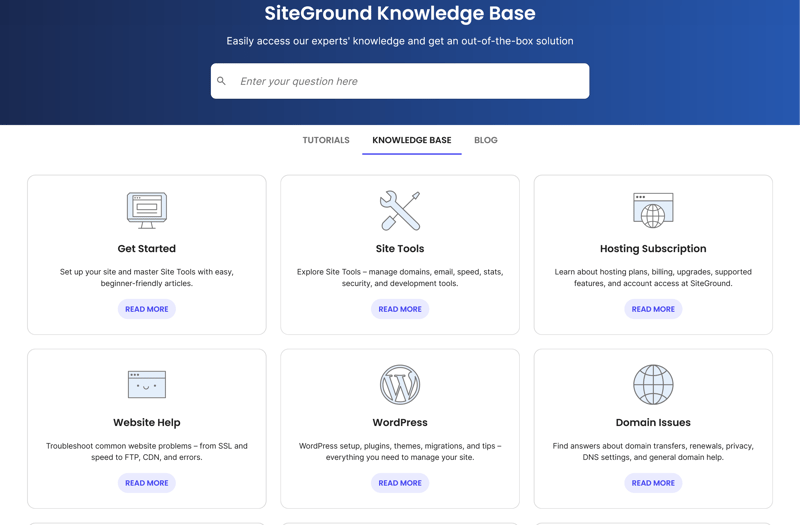The image size is (800, 525).
Task: Click the 'Troubleshoot common website problems' description
Action: pyautogui.click(x=147, y=452)
